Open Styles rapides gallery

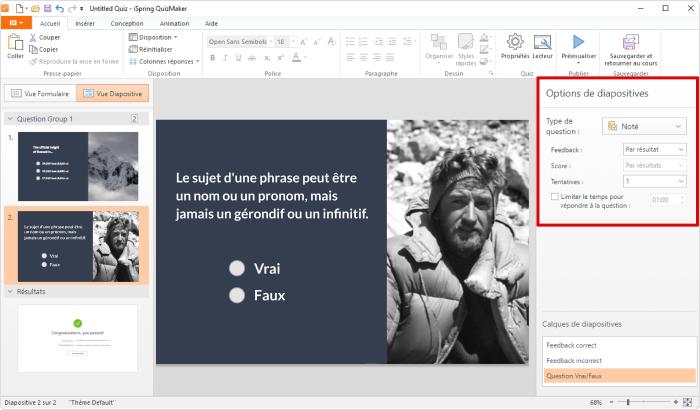tap(466, 50)
